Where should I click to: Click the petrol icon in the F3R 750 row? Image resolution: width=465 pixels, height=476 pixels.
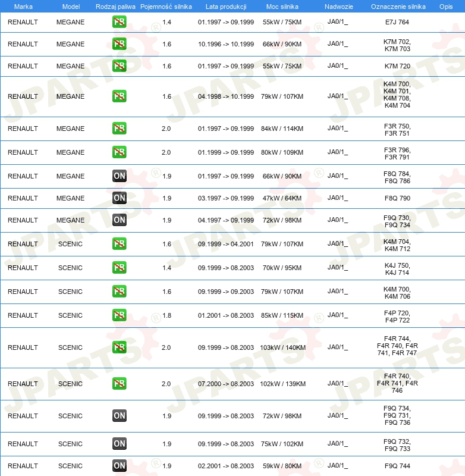pos(119,129)
